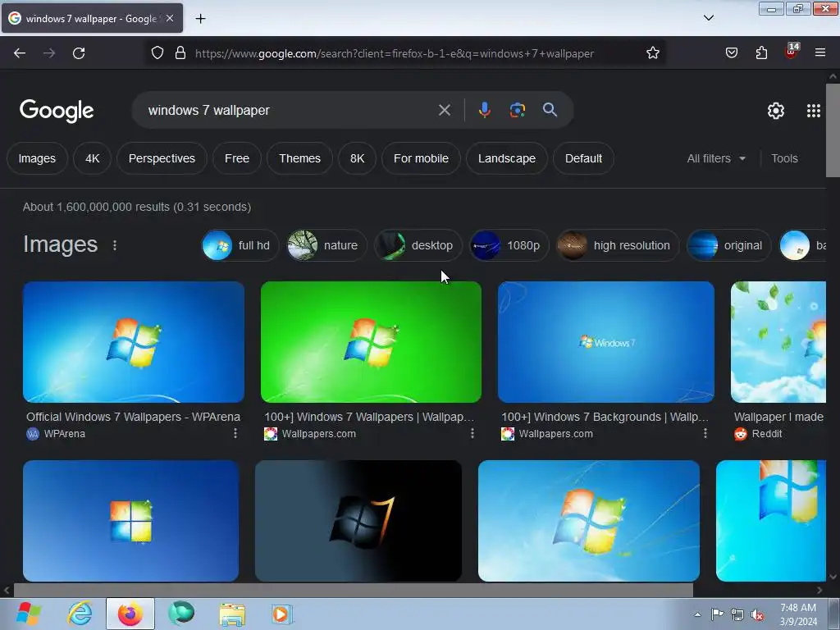The height and width of the screenshot is (630, 840).
Task: Clear the search box text
Action: click(444, 111)
